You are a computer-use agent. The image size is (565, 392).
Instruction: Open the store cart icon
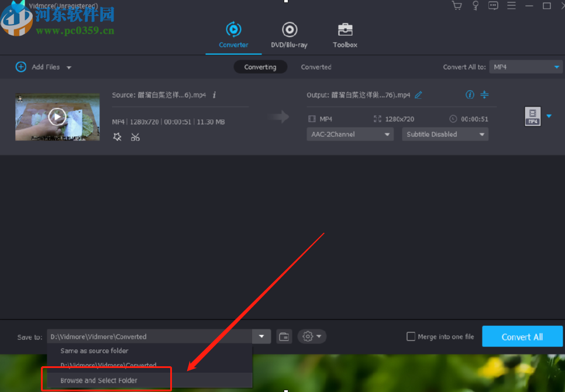coord(456,5)
